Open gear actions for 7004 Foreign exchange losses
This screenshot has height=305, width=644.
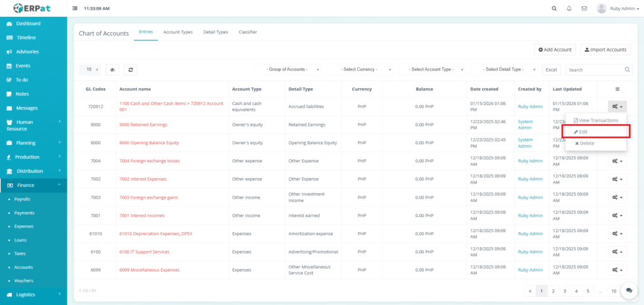(617, 161)
